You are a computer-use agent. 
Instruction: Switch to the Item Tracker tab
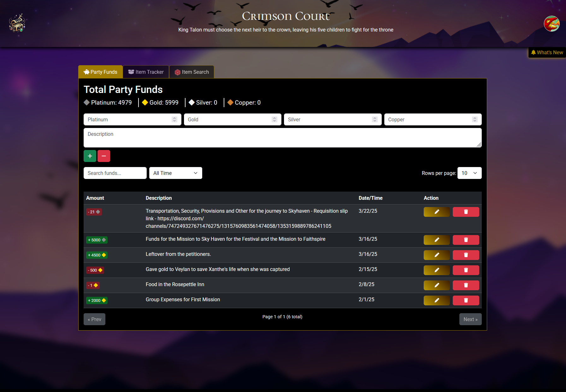146,72
